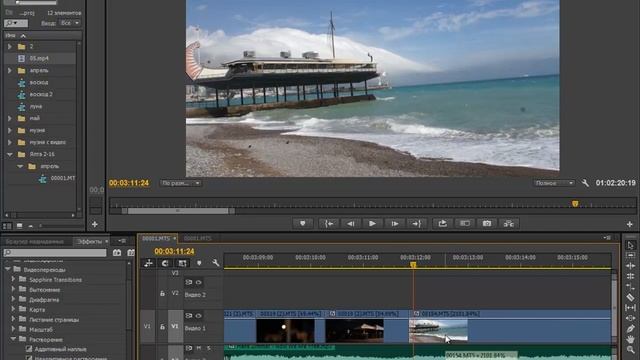Select the Zoom tool
This screenshot has width=640, height=360.
tap(630, 350)
